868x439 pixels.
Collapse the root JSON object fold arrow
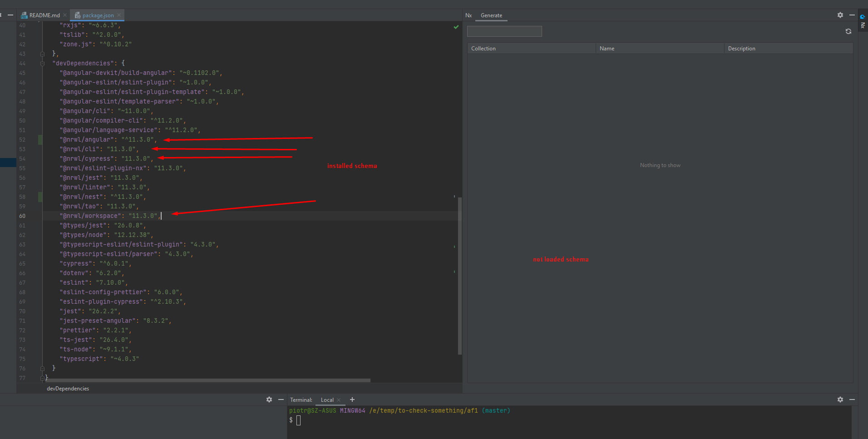pyautogui.click(x=42, y=378)
